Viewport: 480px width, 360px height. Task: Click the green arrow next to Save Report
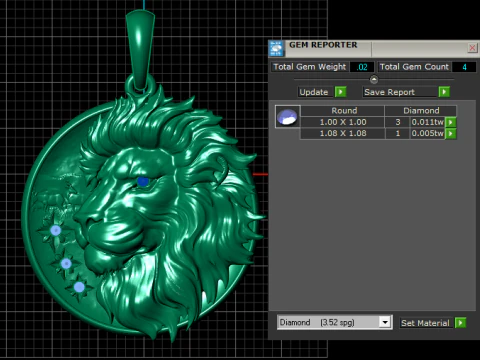tap(444, 92)
